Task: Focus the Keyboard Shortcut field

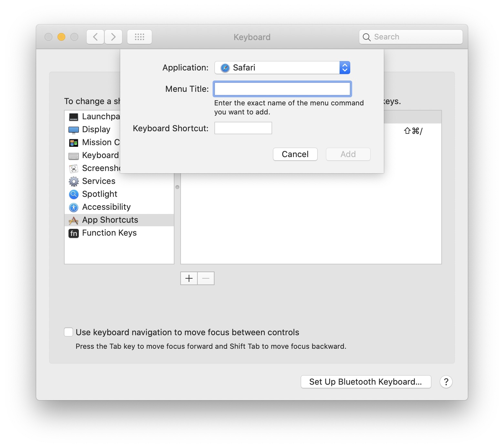Action: pyautogui.click(x=243, y=128)
